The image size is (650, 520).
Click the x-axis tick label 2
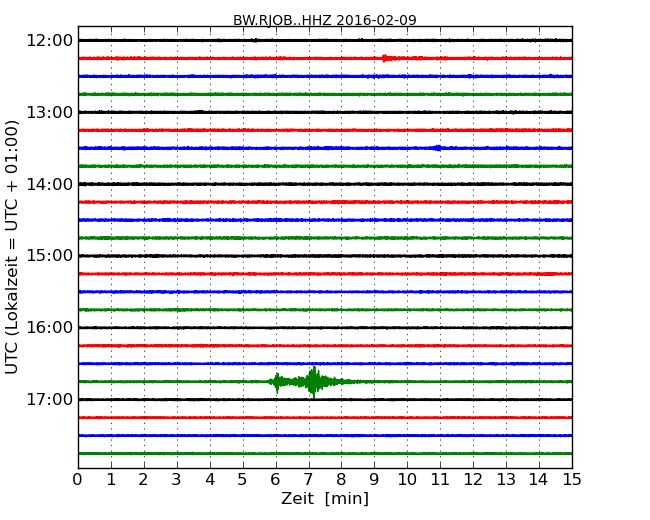(x=144, y=480)
